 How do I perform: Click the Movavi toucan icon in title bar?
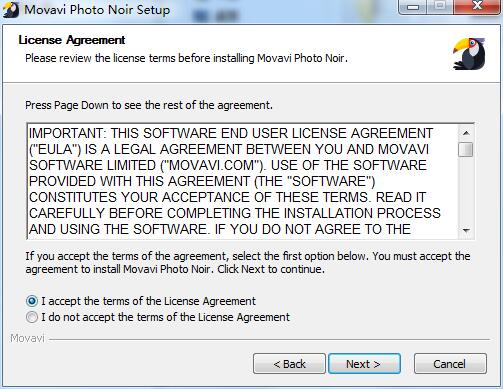click(x=11, y=9)
